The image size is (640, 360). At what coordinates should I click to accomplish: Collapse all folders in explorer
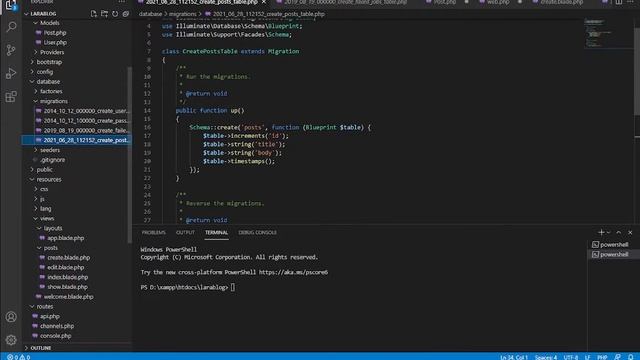(126, 14)
